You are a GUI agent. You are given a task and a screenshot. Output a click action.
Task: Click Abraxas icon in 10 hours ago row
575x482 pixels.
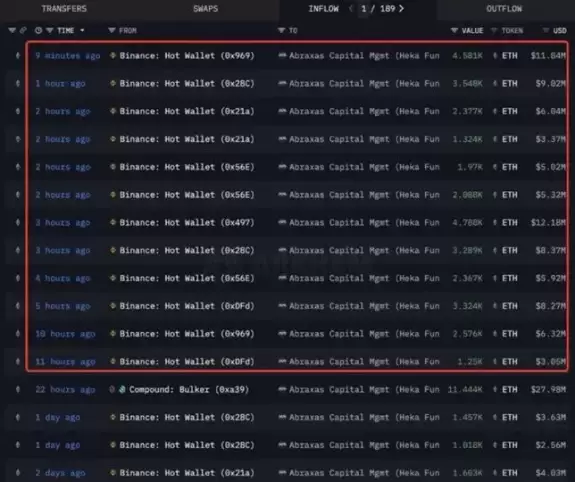point(282,333)
